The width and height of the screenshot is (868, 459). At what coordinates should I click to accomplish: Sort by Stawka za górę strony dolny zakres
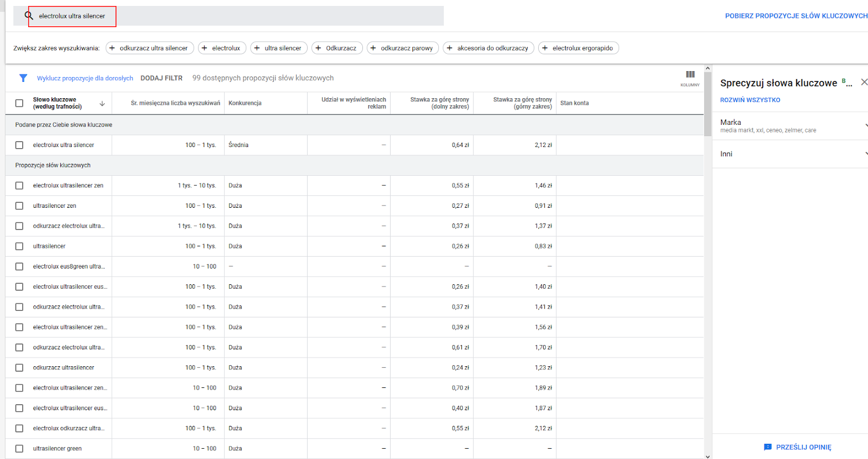[439, 103]
